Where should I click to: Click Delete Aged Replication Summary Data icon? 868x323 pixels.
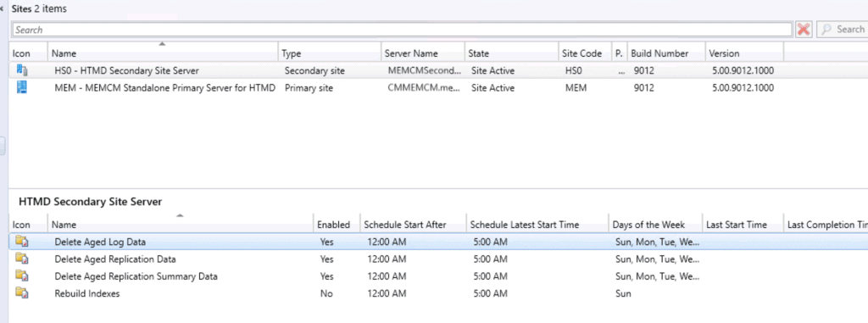[22, 276]
